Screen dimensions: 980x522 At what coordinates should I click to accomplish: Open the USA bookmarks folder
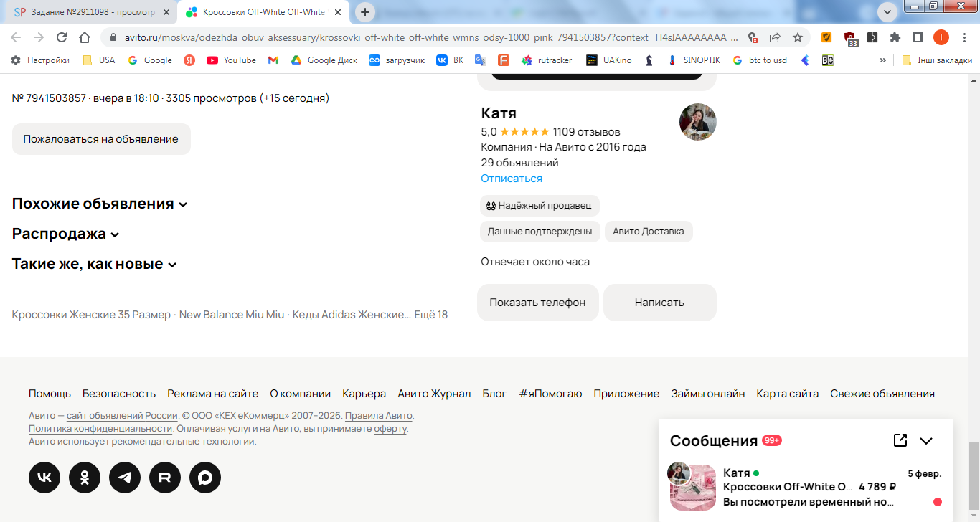99,60
